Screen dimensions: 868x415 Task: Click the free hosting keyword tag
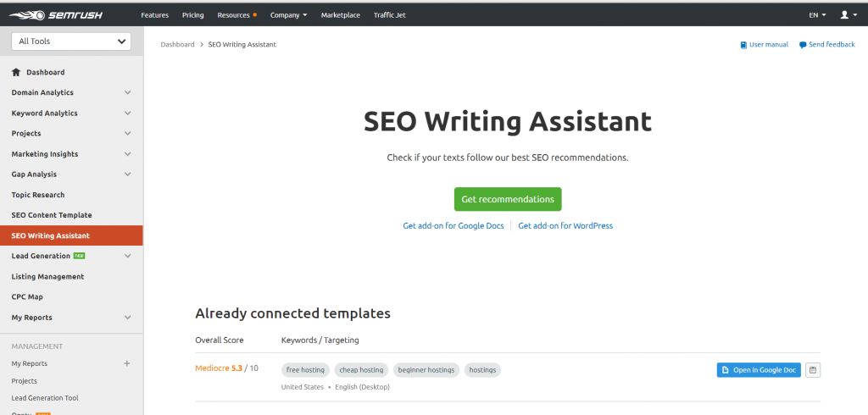306,370
